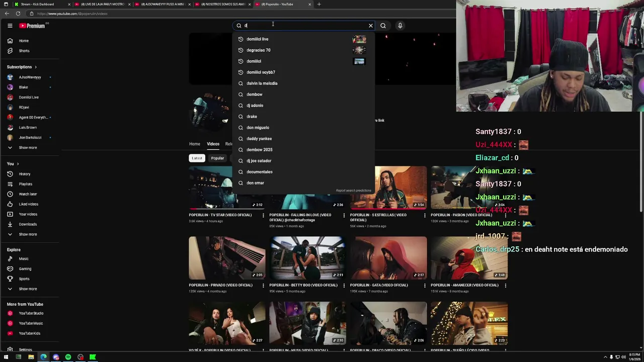Open Joe Bartolozzi subscription channel
This screenshot has height=362, width=644.
(x=30, y=138)
